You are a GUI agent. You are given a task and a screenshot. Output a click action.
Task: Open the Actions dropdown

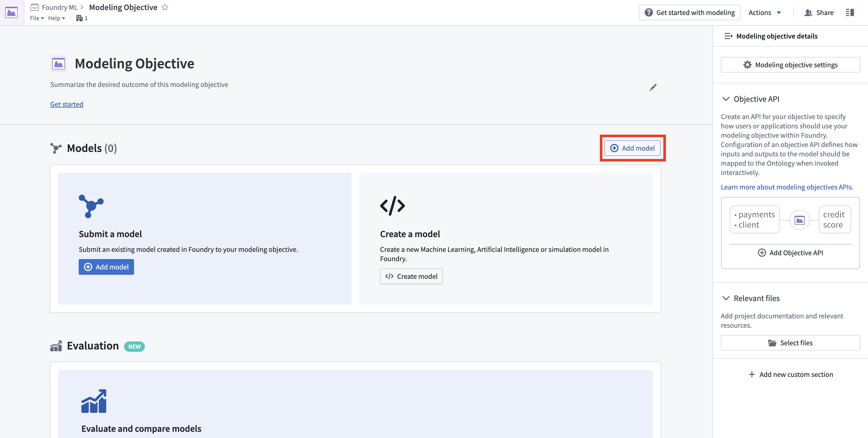coord(765,12)
